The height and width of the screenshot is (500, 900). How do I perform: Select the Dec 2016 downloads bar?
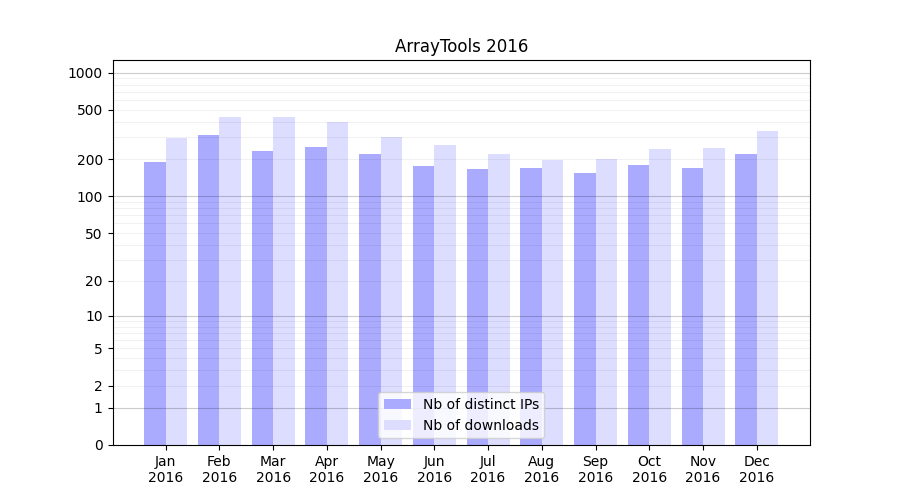[x=767, y=288]
